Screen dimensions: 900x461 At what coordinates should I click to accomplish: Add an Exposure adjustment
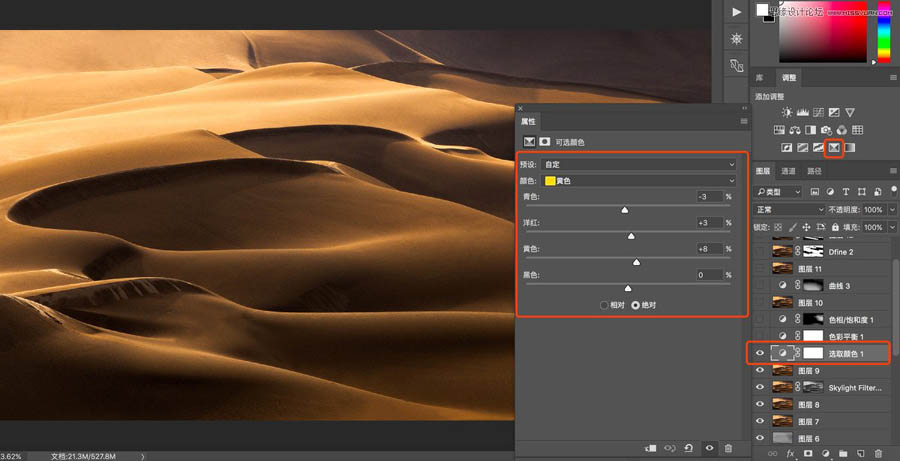click(834, 113)
